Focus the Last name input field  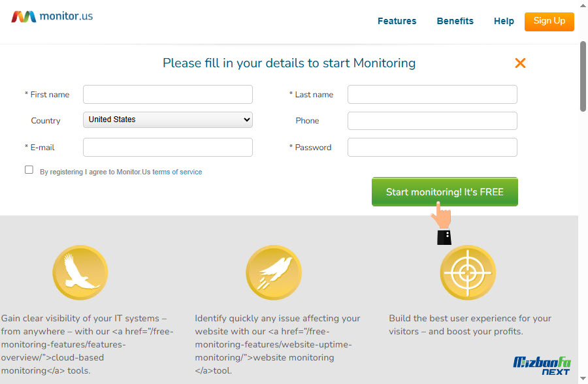click(432, 94)
